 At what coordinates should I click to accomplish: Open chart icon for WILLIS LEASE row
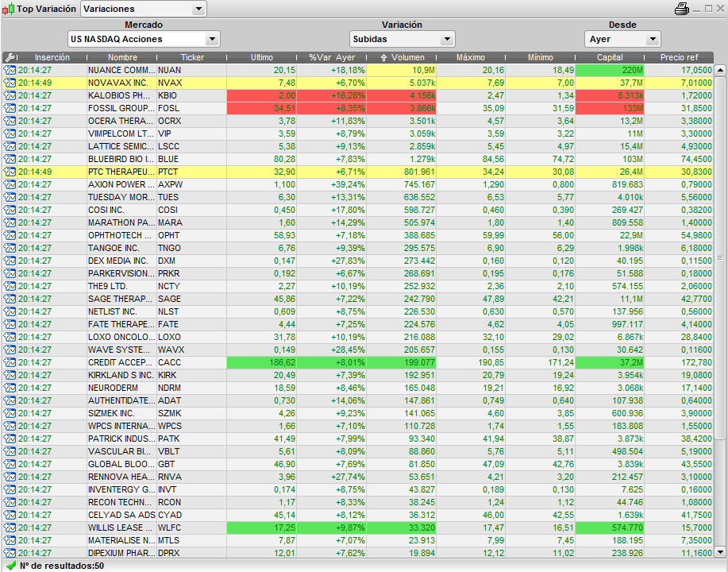coord(10,528)
